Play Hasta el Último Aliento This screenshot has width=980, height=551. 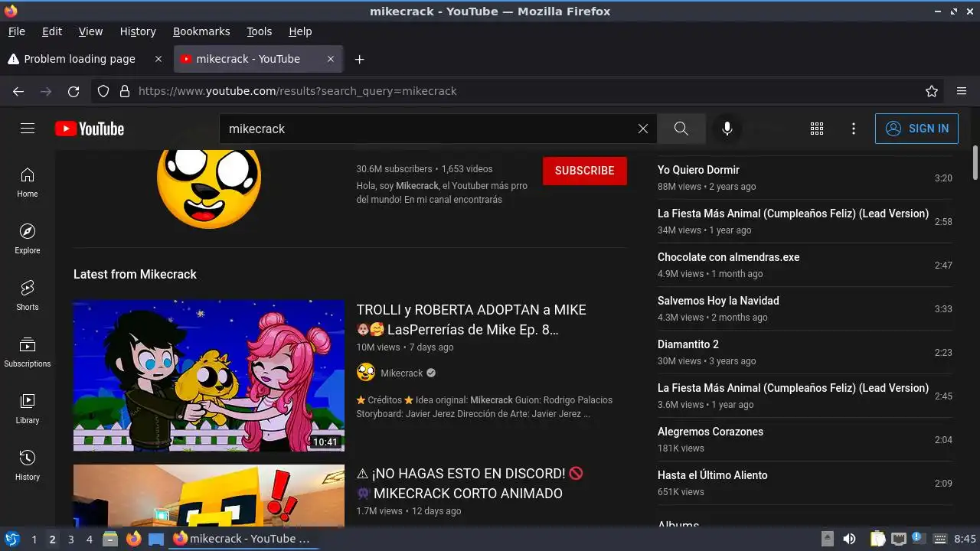coord(713,475)
